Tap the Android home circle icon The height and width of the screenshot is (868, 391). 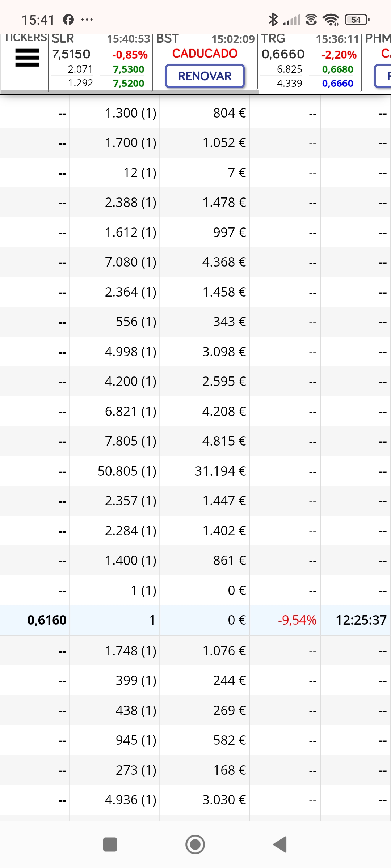point(195,844)
